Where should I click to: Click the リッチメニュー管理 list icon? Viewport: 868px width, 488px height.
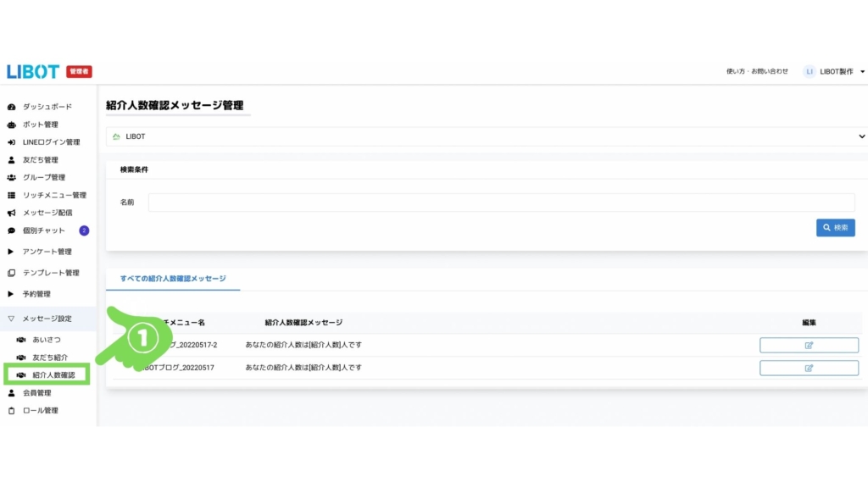point(11,196)
